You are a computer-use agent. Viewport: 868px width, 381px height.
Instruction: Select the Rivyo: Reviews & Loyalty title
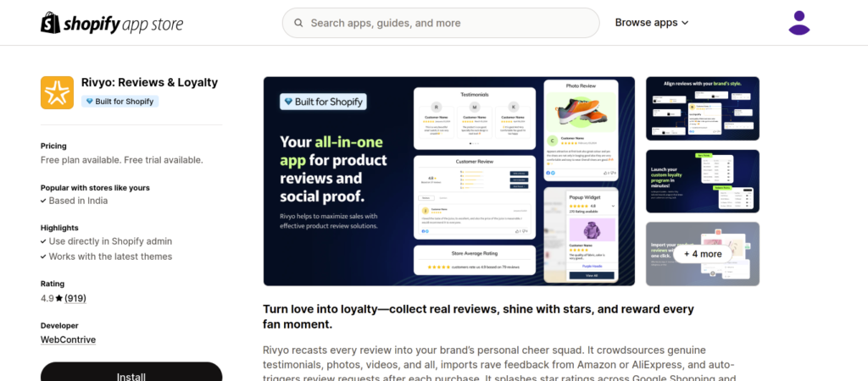click(149, 82)
